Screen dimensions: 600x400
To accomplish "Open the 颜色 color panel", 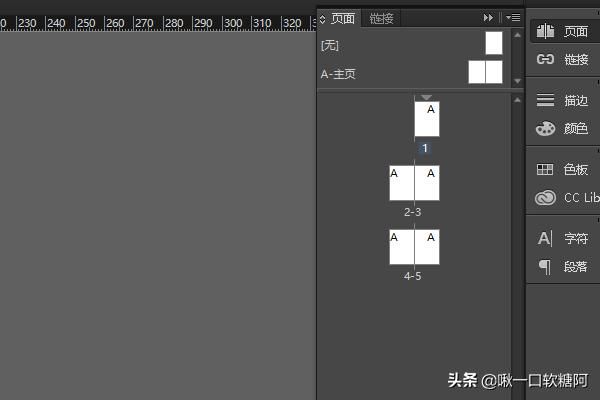I will coord(562,128).
